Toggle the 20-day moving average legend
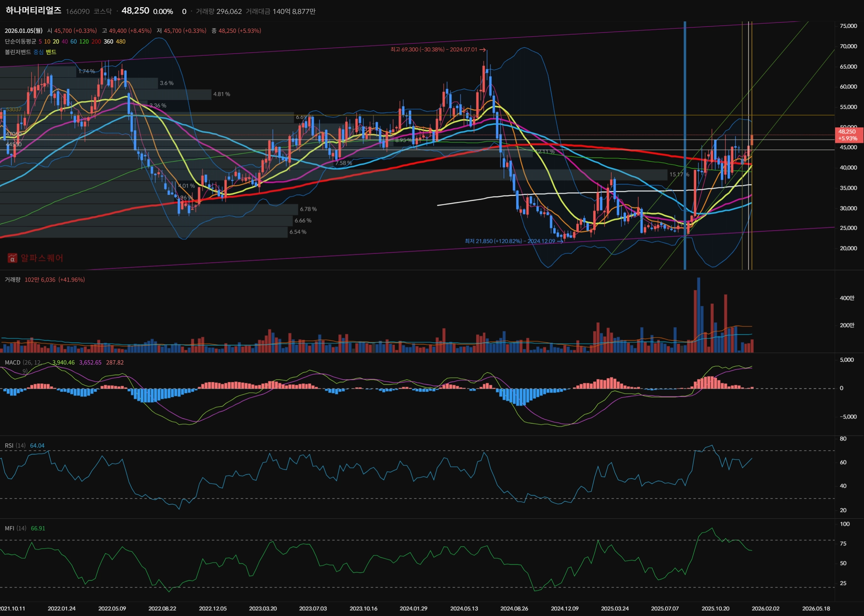864x616 pixels. 56,41
